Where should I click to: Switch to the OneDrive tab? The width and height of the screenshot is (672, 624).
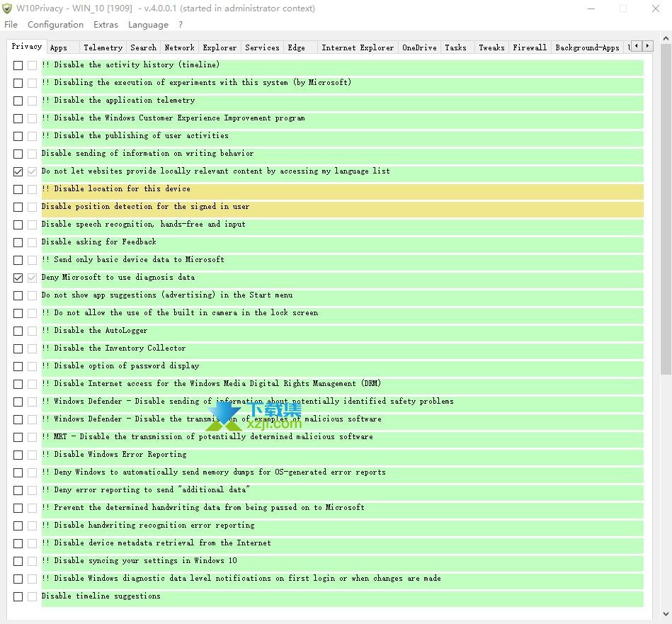click(419, 47)
